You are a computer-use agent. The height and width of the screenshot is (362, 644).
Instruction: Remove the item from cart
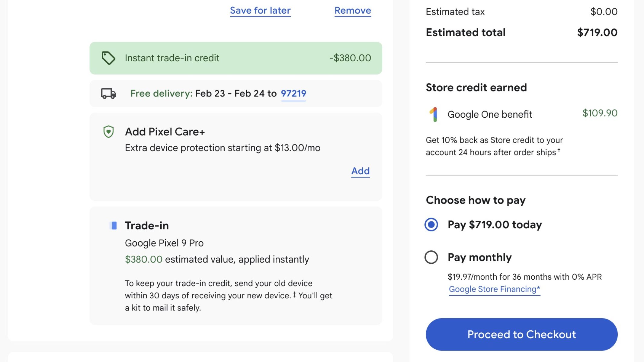[353, 11]
